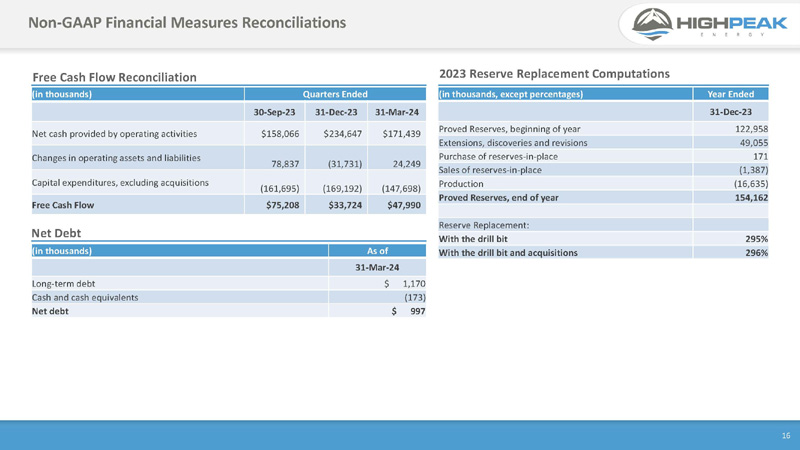Select the $47,990 Free Cash Flow total
800x450 pixels.
398,206
